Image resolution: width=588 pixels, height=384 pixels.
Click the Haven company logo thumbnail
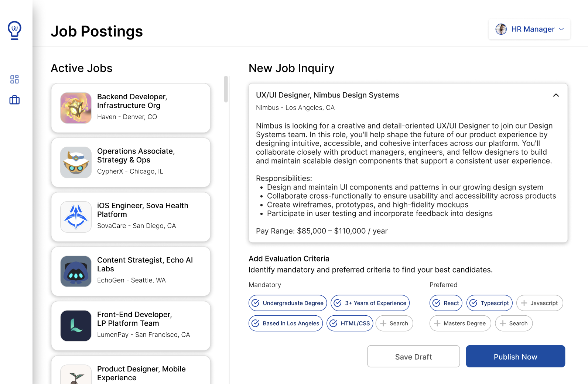pyautogui.click(x=76, y=108)
